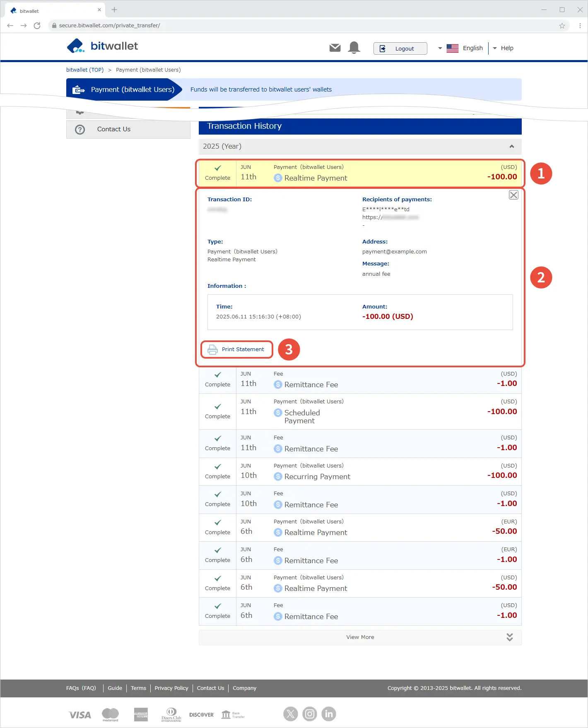588x728 pixels.
Task: Click the coin icon beside Scheduled Payment
Action: click(278, 413)
